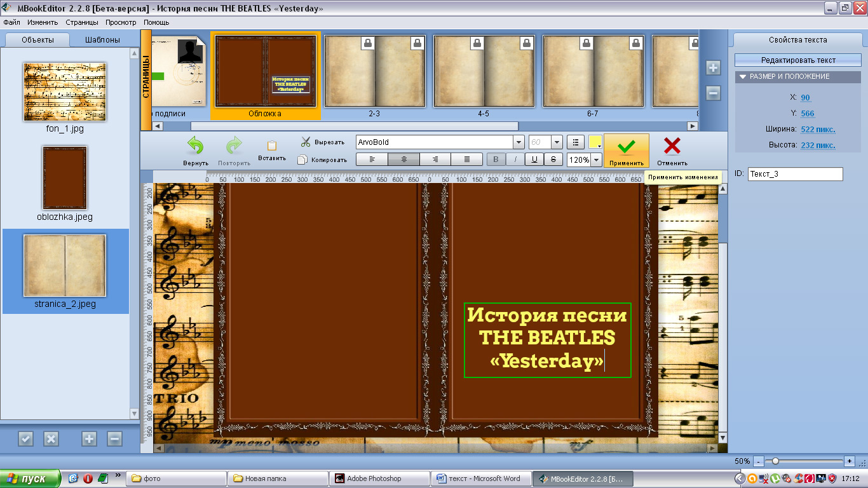Open the Изменить menu

(43, 22)
